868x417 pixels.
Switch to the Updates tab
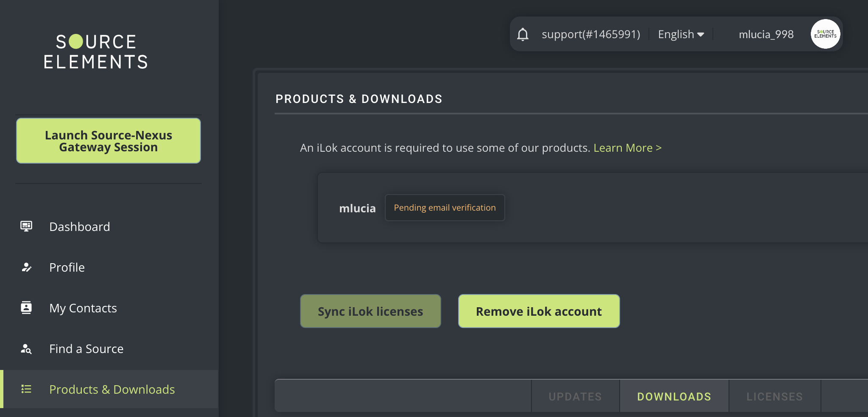point(575,397)
